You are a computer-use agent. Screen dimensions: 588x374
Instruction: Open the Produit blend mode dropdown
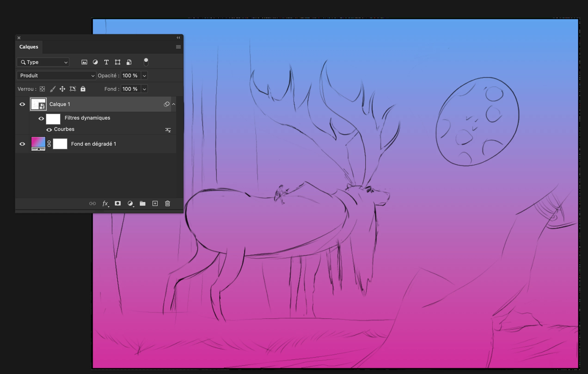(56, 76)
